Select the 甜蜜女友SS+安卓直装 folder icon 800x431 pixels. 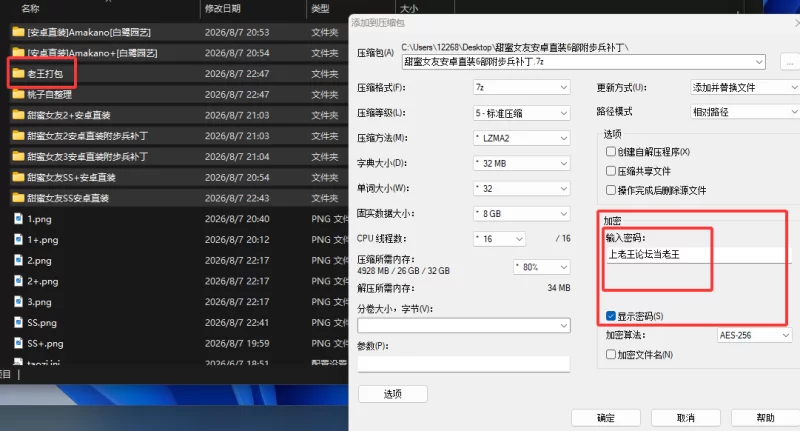click(x=18, y=178)
